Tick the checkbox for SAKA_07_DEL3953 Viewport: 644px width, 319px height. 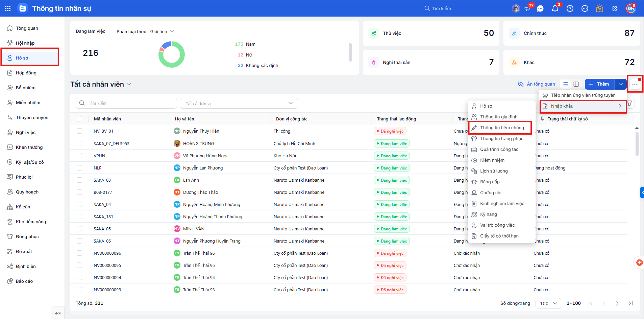pos(79,143)
